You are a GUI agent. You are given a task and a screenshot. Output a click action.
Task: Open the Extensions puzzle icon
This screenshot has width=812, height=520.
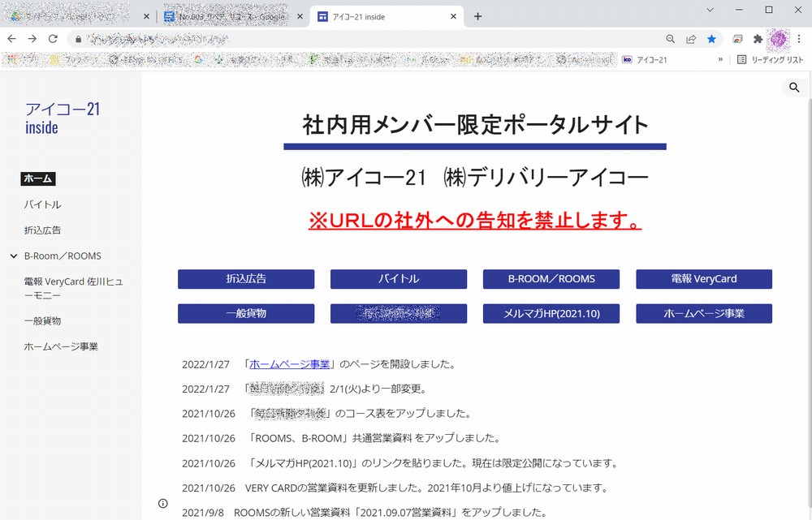[x=758, y=38]
